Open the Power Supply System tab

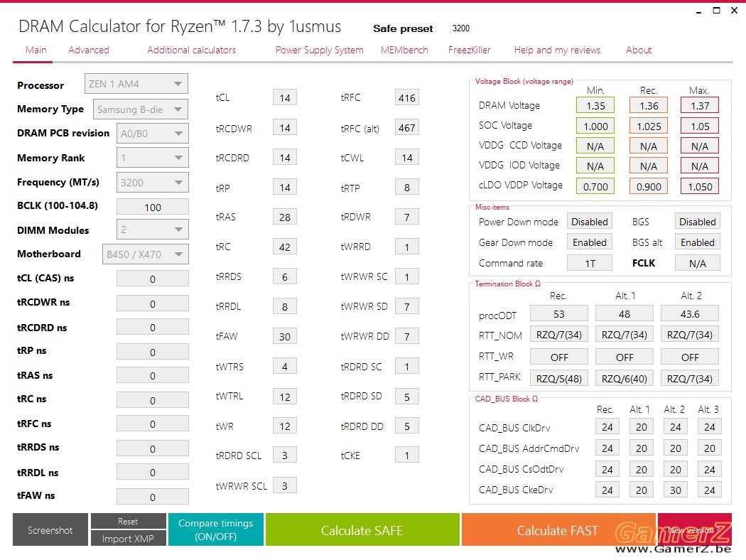319,50
